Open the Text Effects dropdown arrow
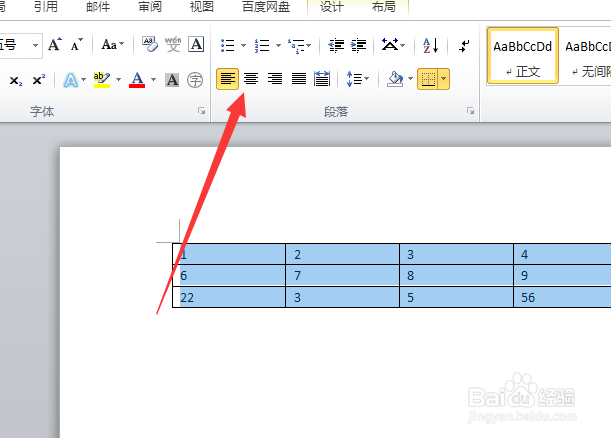Image resolution: width=611 pixels, height=438 pixels. 83,80
